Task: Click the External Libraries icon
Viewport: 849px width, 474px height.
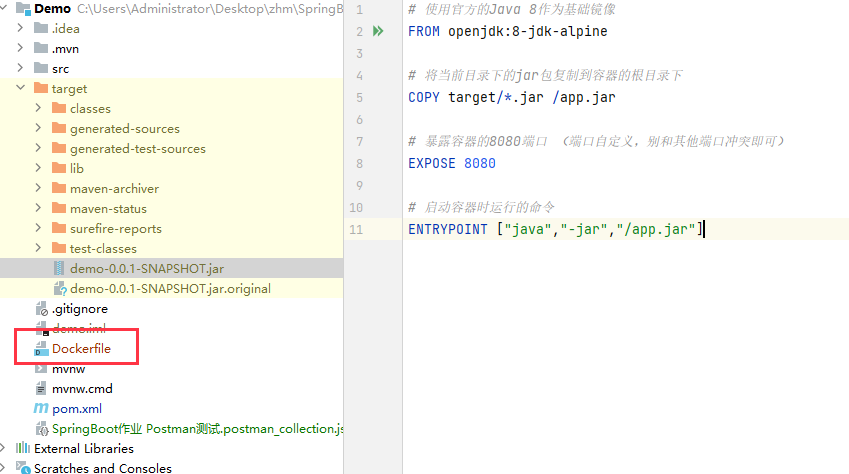Action: (23, 449)
